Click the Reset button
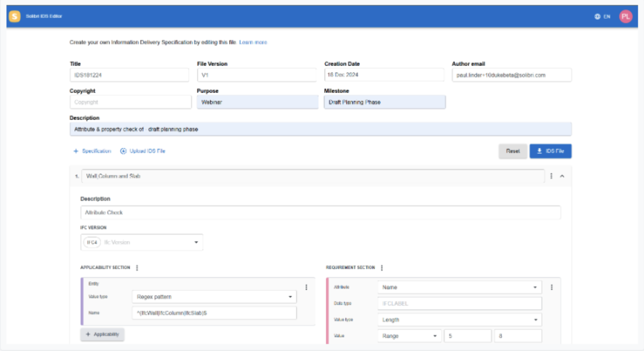Viewport: 644px width, 351px height. (x=513, y=151)
